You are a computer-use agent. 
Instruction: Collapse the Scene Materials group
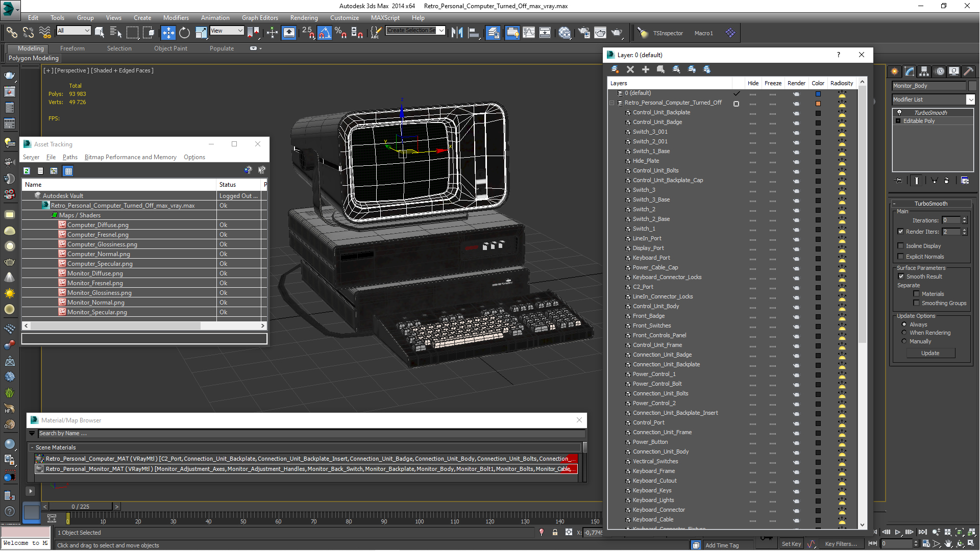(x=32, y=447)
